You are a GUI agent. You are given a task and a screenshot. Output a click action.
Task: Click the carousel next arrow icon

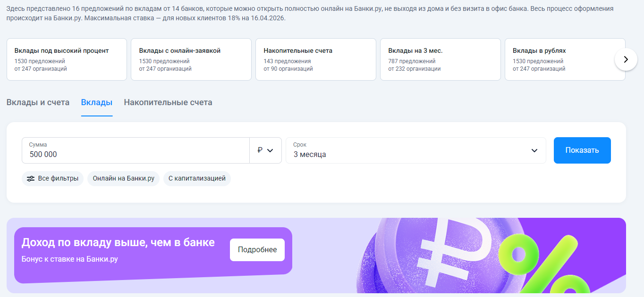(x=626, y=59)
